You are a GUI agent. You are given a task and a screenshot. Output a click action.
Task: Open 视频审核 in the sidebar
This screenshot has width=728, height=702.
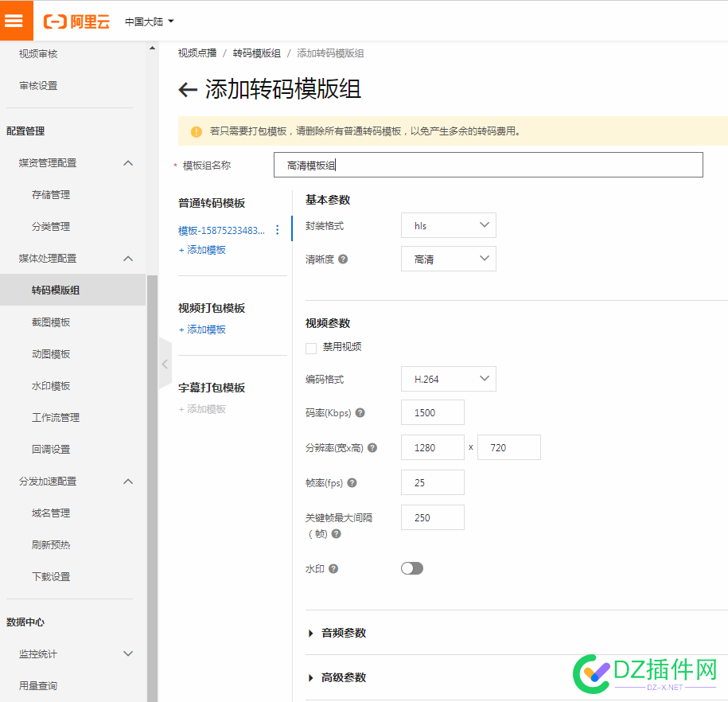(x=38, y=54)
